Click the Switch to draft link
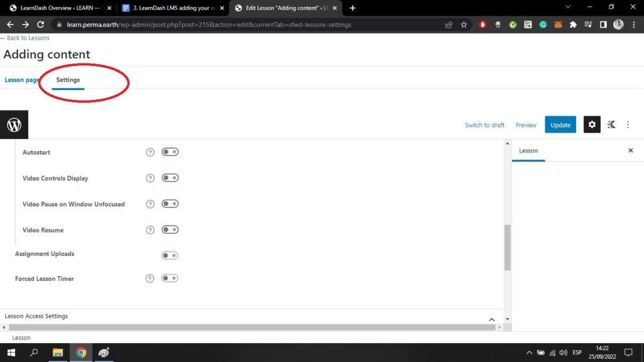Screen dimensions: 644x362 (484, 125)
